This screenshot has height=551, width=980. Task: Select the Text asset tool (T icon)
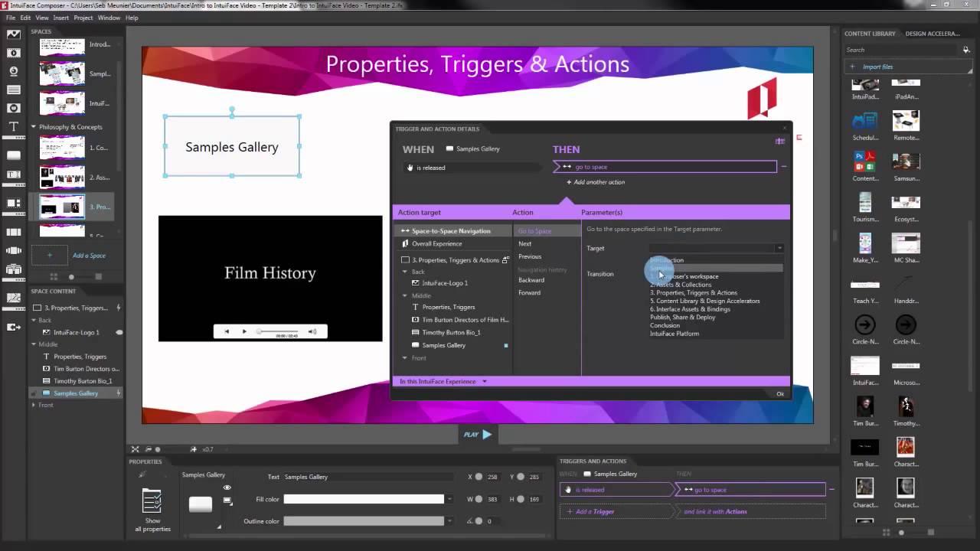tap(13, 126)
